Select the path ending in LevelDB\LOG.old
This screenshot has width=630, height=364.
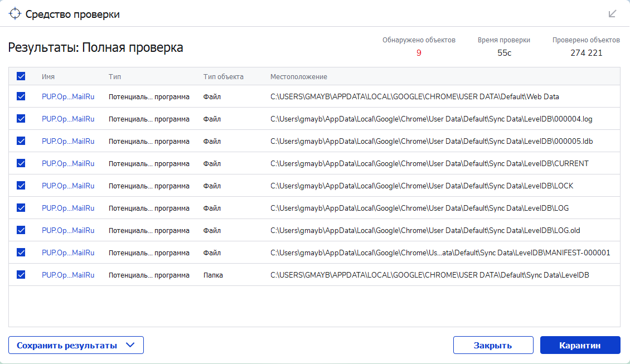click(425, 231)
